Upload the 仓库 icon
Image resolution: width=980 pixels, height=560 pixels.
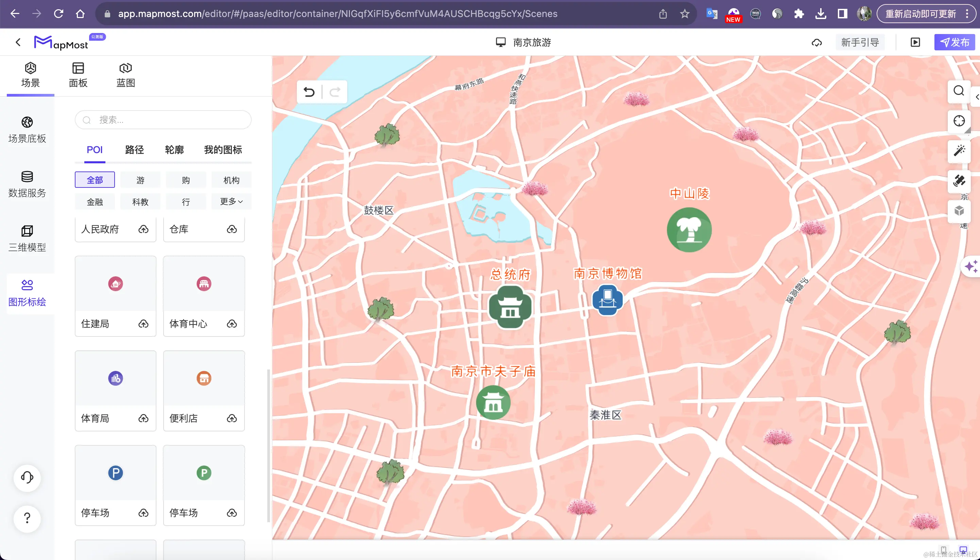(x=232, y=229)
